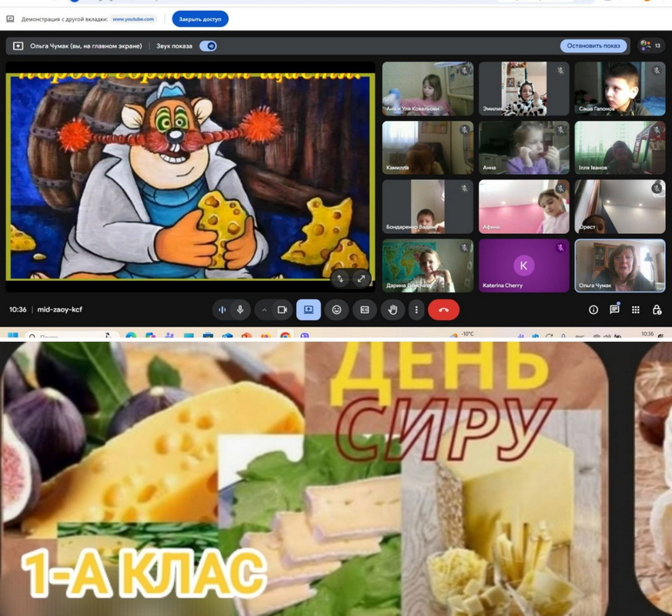Raise hand in the meeting
672x616 pixels.
[393, 310]
